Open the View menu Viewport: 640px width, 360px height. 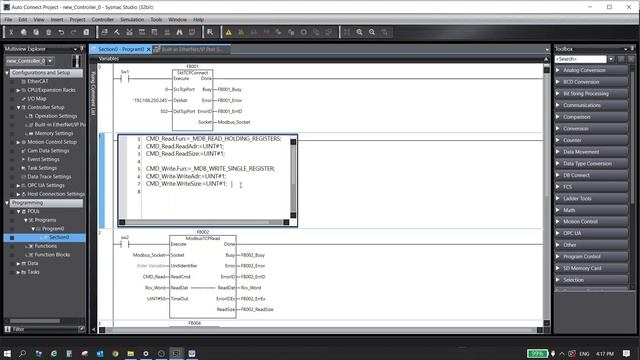[39, 20]
